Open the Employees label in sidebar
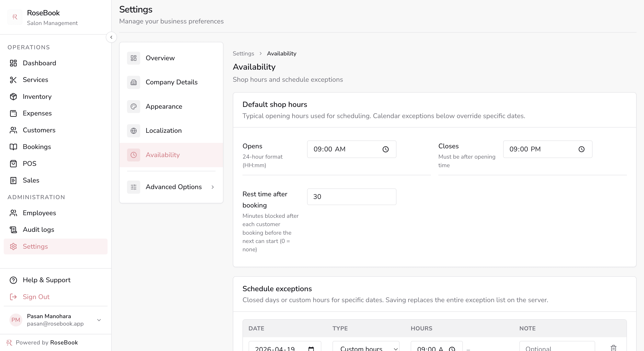The image size is (644, 351). coord(39,213)
